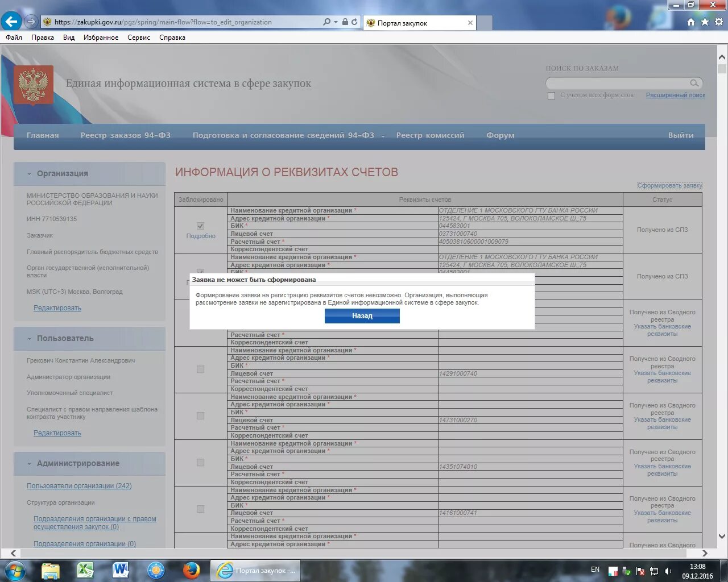This screenshot has height=582, width=728.
Task: Tick the checkbox in row with account 14351074010
Action: pyautogui.click(x=200, y=463)
